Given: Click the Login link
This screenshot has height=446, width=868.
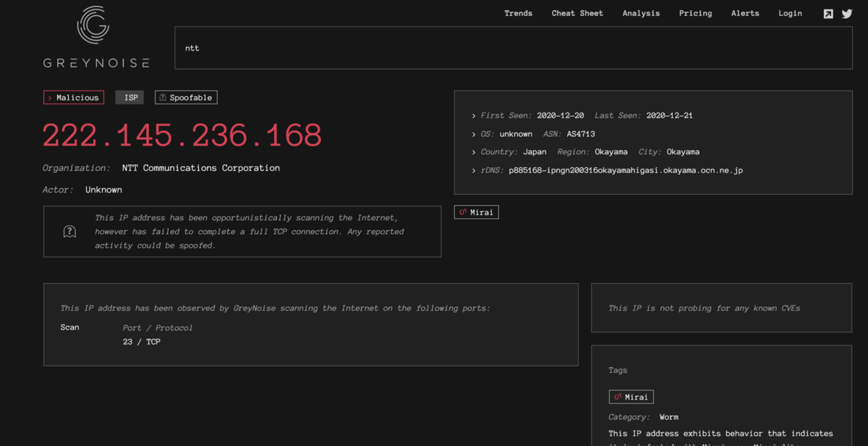Looking at the screenshot, I should [790, 13].
